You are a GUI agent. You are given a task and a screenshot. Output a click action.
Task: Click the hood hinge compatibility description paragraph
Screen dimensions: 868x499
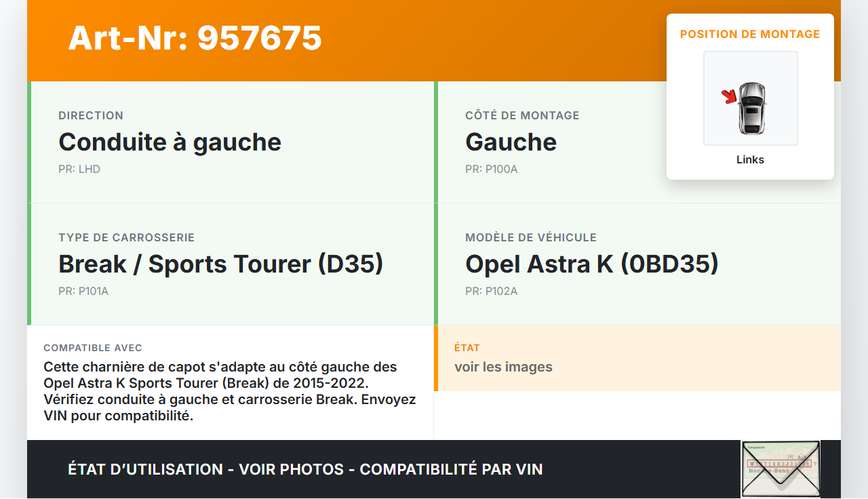tap(230, 391)
